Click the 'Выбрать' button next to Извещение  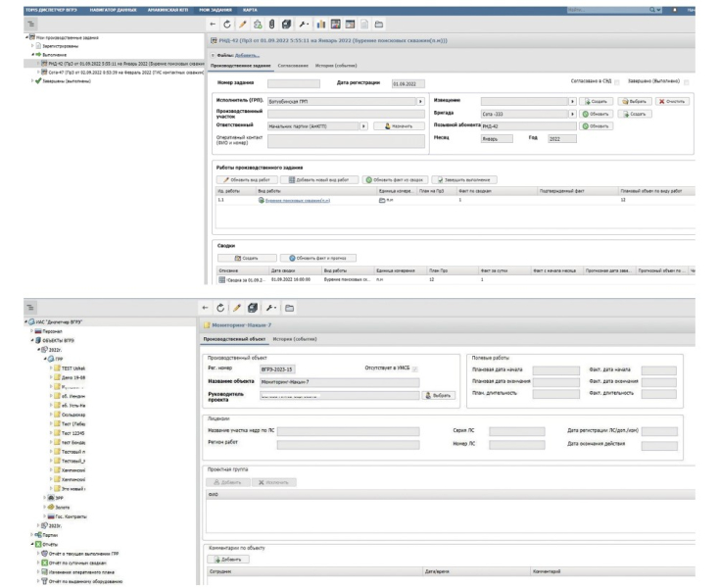[x=635, y=101]
